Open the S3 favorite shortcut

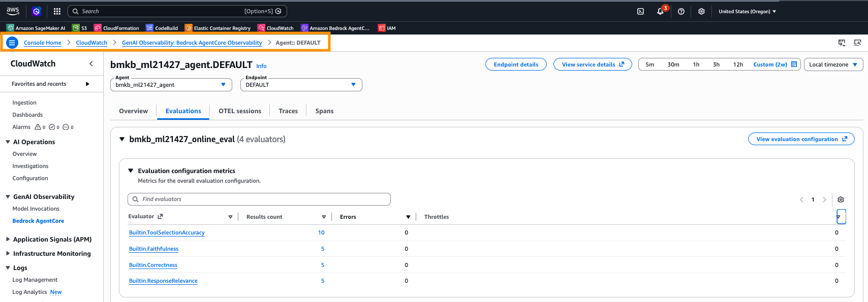tap(80, 28)
